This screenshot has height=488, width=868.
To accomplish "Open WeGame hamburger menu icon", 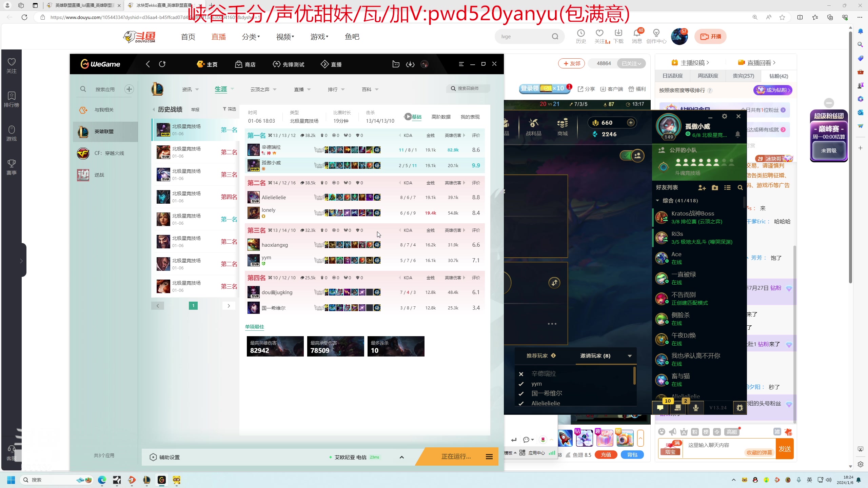I will (461, 64).
